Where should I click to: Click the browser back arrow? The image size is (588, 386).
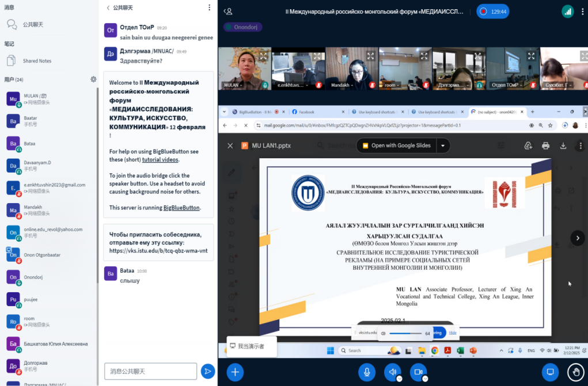pos(225,125)
